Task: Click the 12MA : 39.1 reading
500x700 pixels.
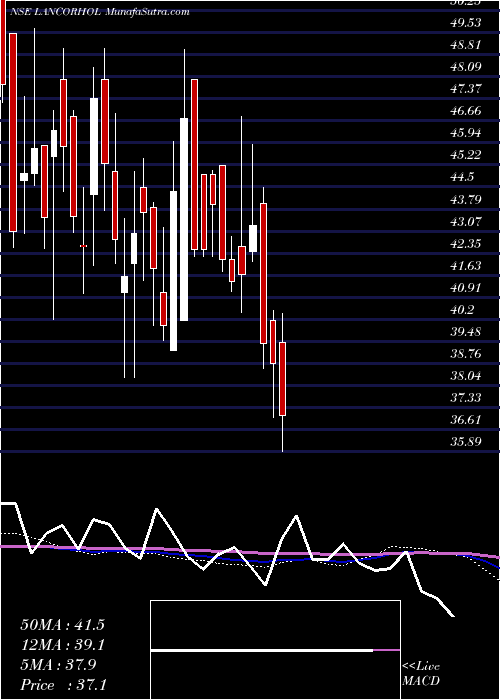Action: [62, 644]
